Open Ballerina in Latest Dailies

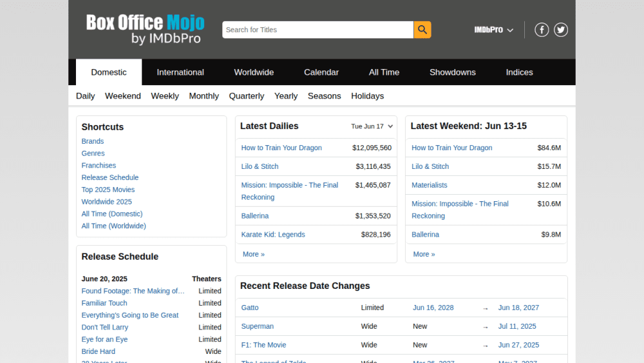pyautogui.click(x=254, y=216)
